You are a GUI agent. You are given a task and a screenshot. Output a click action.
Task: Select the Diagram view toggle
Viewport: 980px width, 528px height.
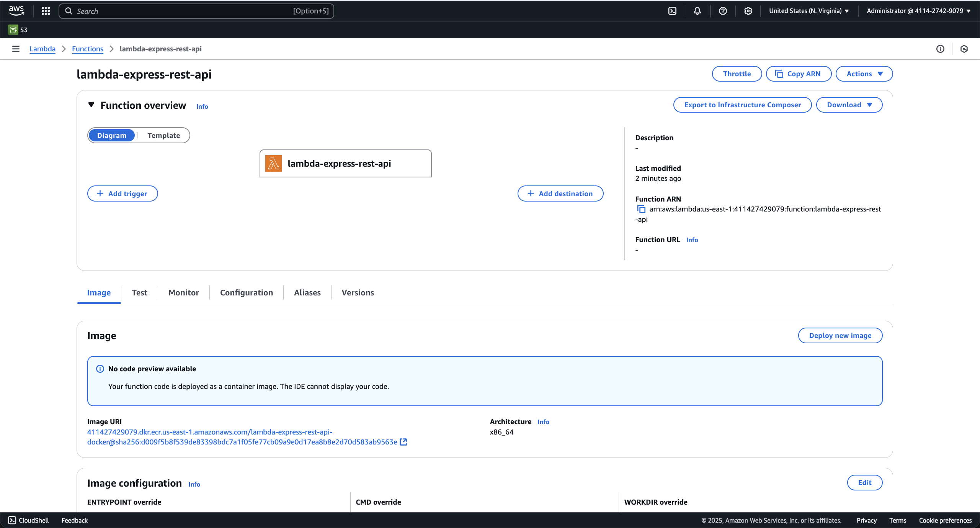pyautogui.click(x=111, y=135)
